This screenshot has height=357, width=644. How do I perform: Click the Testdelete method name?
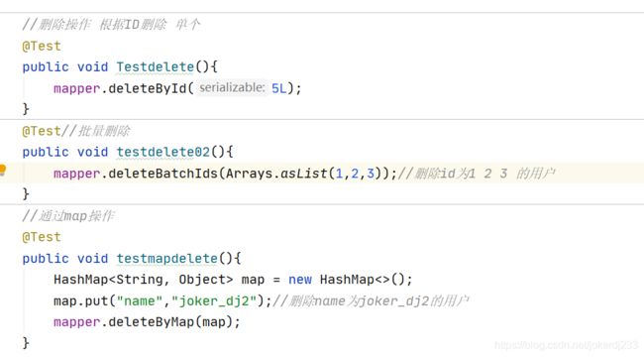[155, 66]
